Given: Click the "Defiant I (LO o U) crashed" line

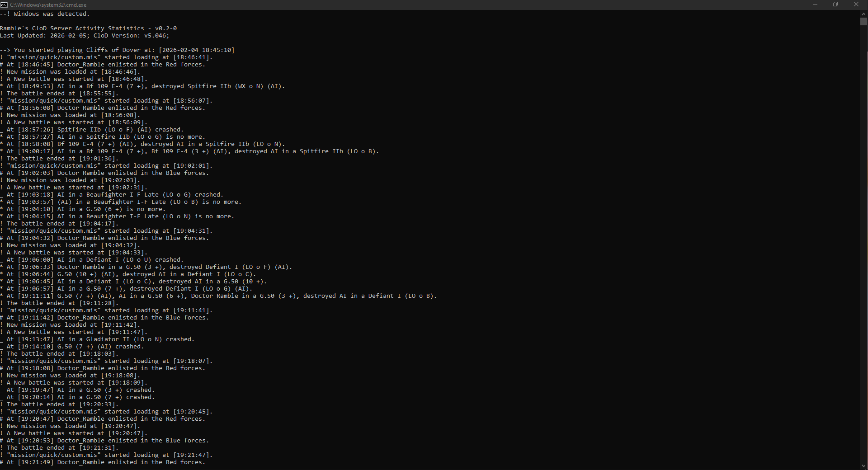Looking at the screenshot, I should pyautogui.click(x=95, y=260).
